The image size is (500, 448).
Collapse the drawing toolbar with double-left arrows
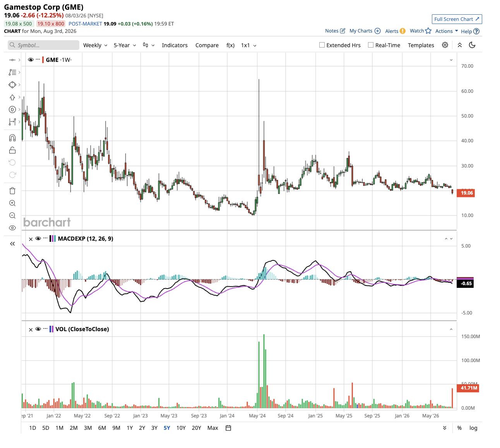point(12,244)
